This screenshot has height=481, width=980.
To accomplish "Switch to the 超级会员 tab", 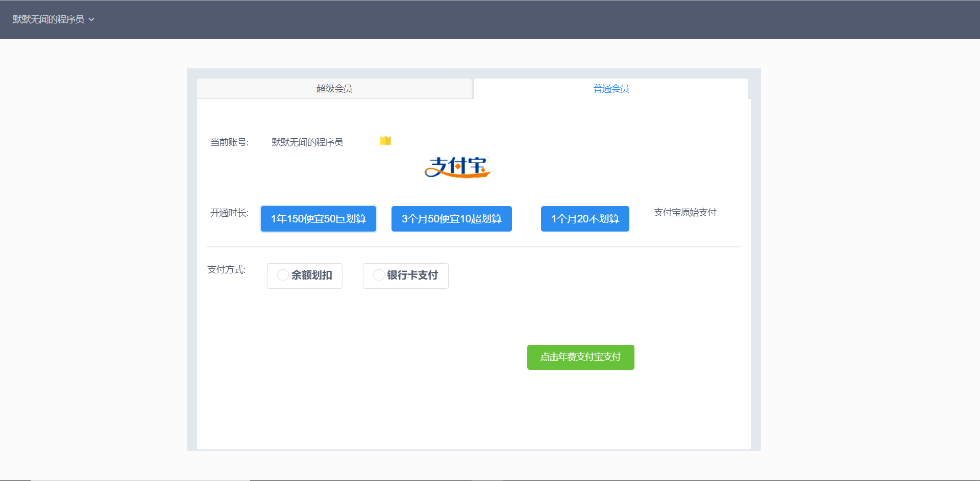I will [x=334, y=89].
